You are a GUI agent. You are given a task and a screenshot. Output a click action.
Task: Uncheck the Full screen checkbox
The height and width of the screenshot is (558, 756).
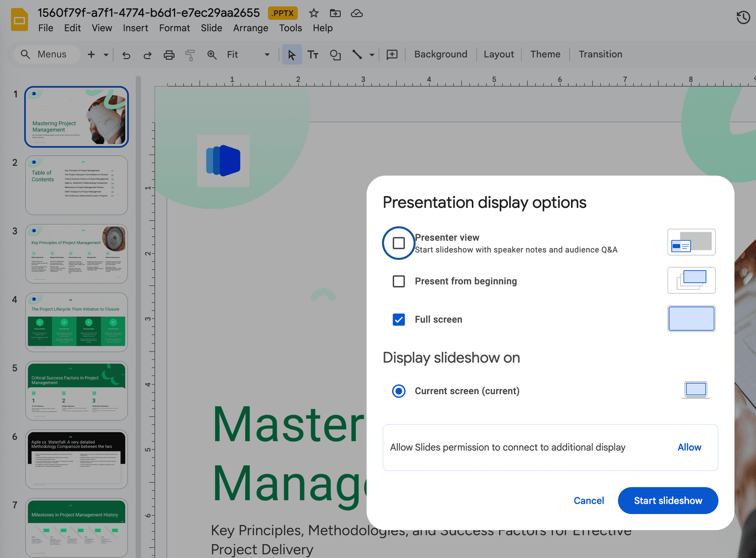coord(398,319)
